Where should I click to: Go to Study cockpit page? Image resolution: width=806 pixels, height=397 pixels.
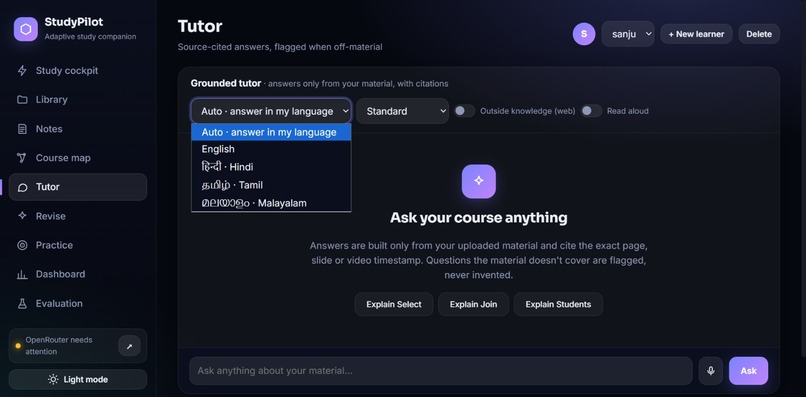pyautogui.click(x=78, y=70)
